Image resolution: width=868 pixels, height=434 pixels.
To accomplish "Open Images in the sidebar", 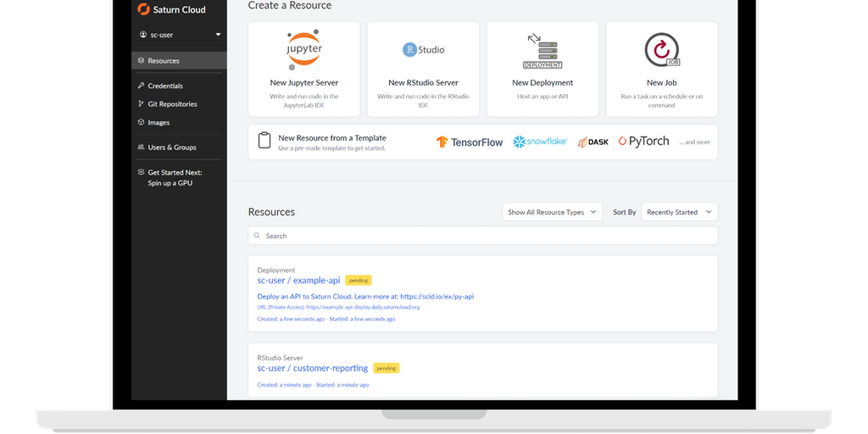I will [x=159, y=122].
